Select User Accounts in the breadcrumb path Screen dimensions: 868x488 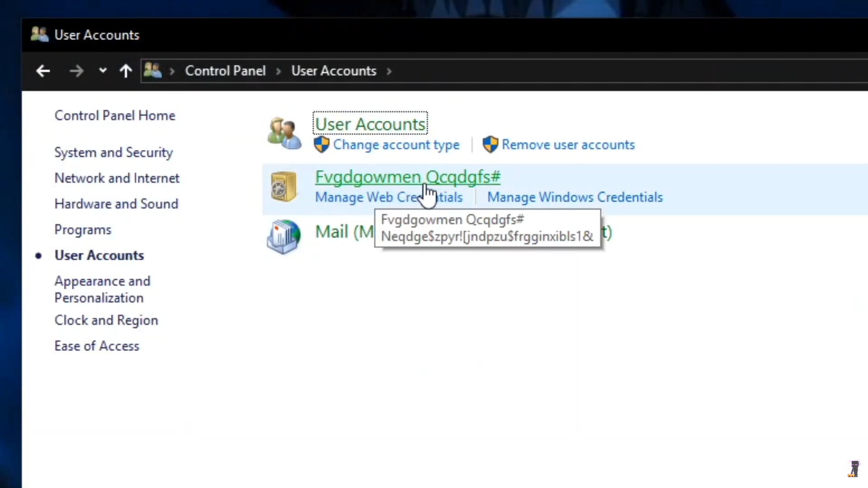[334, 71]
